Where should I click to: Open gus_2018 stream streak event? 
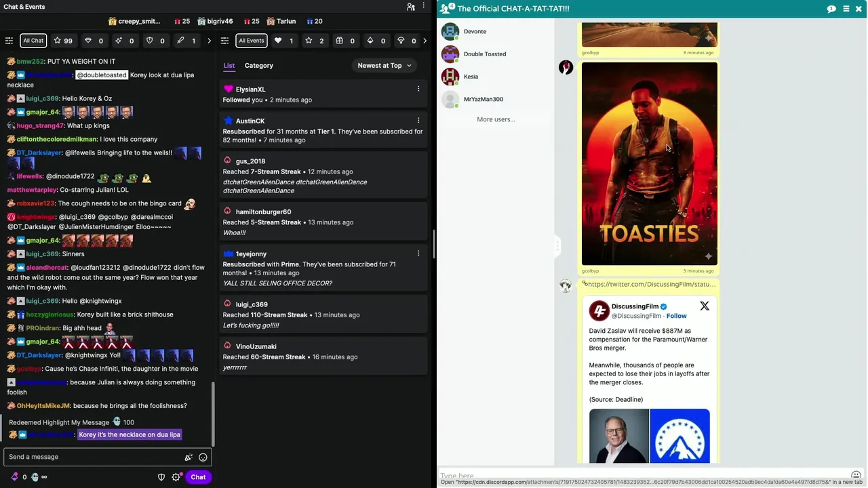pos(323,176)
